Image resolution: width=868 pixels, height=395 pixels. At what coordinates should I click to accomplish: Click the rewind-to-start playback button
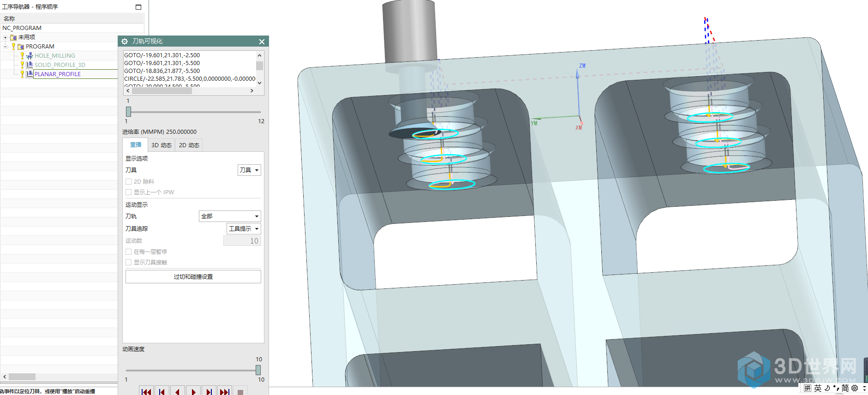pyautogui.click(x=146, y=391)
